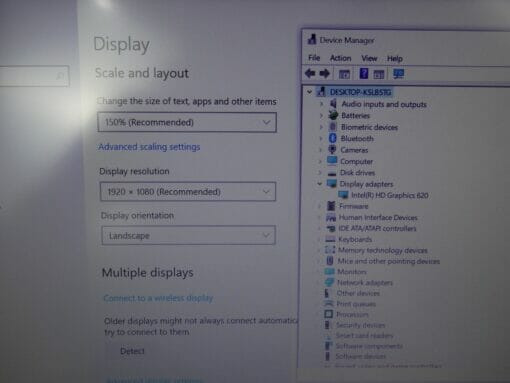Open Advanced scaling settings link
510x383 pixels.
pos(149,147)
